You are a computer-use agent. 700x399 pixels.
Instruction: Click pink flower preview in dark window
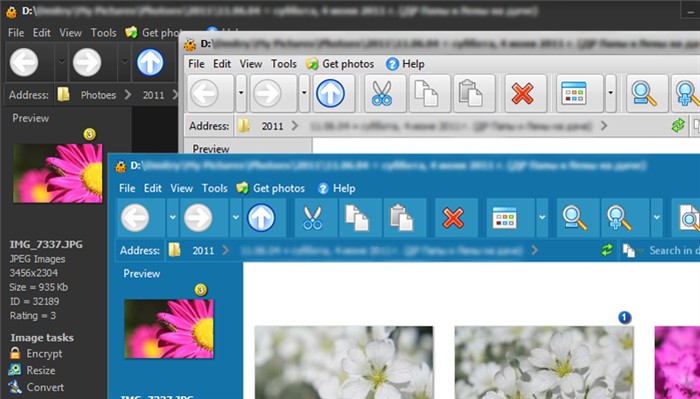click(58, 173)
